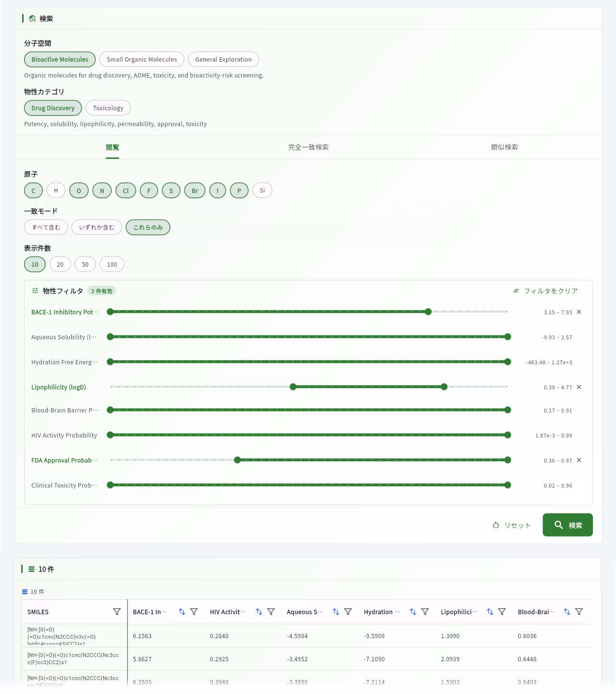The height and width of the screenshot is (694, 616).
Task: Clear the FDA Approval Probability filter
Action: pyautogui.click(x=579, y=460)
